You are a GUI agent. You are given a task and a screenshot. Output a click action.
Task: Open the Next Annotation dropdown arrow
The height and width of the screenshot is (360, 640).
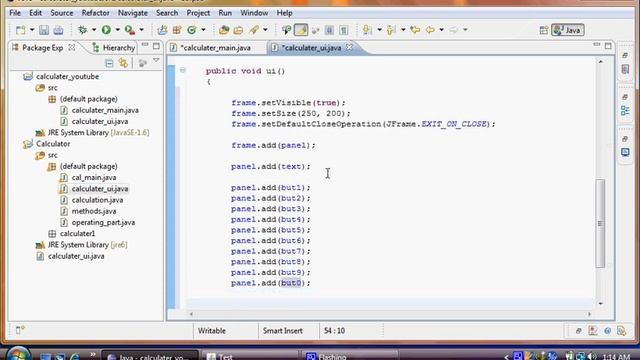pyautogui.click(x=379, y=30)
